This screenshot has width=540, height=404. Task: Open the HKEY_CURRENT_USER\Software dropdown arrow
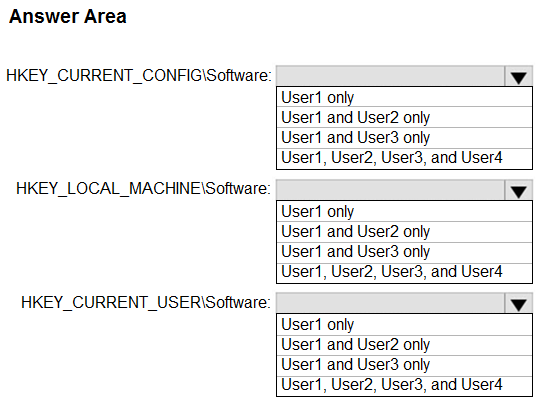click(x=518, y=303)
